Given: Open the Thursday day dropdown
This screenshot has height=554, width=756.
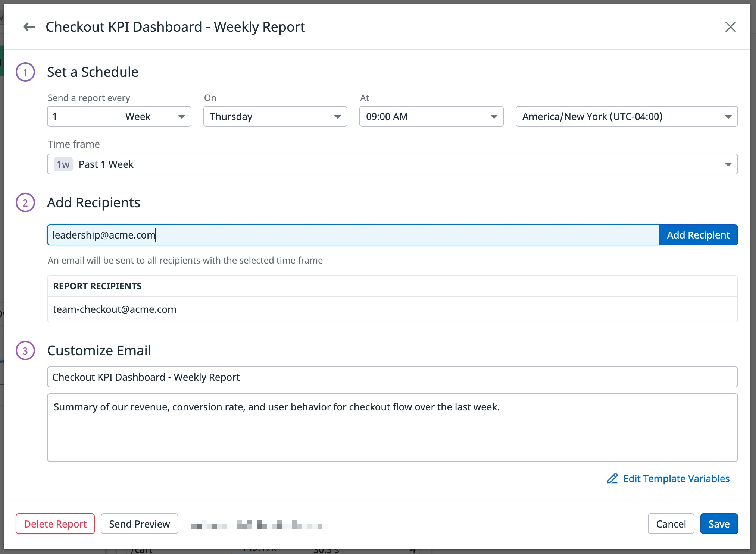Looking at the screenshot, I should point(275,117).
